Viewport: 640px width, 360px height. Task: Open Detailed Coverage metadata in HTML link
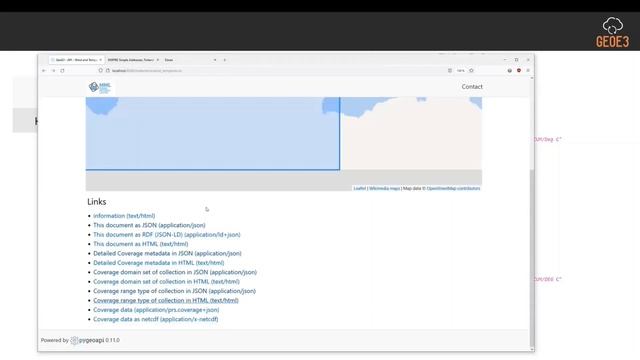[x=159, y=263]
